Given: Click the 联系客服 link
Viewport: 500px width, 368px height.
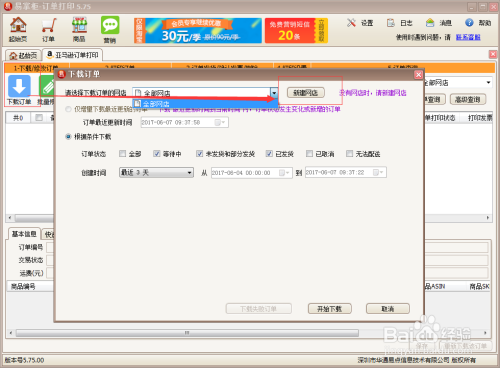Looking at the screenshot, I should click(x=468, y=37).
